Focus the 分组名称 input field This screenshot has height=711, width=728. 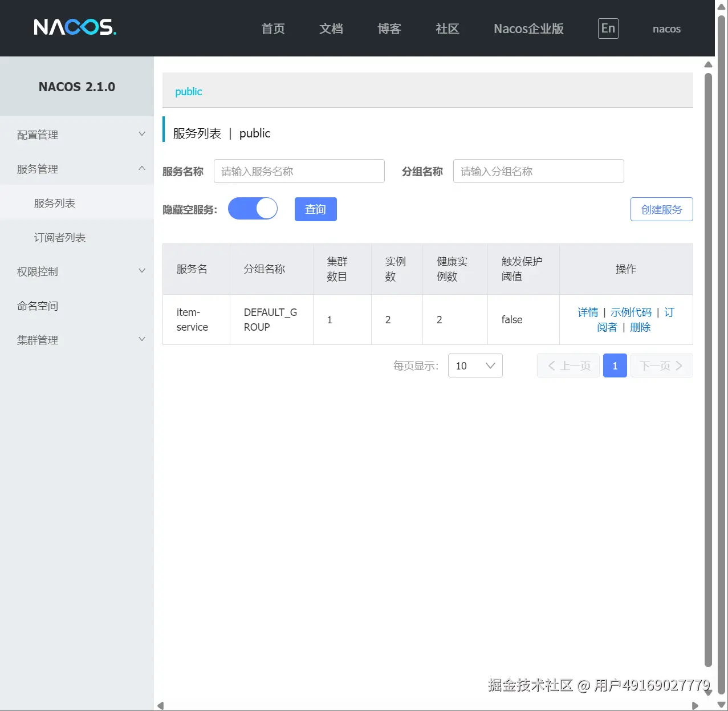coord(539,171)
